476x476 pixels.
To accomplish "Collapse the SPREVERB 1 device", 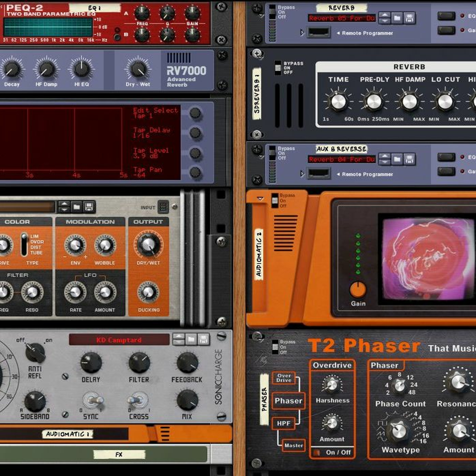I will point(260,58).
